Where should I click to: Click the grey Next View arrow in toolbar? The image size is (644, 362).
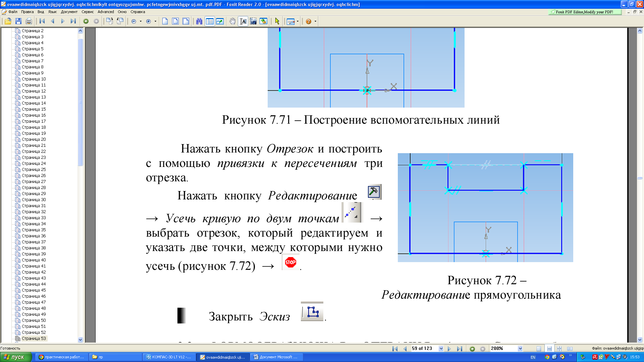96,21
